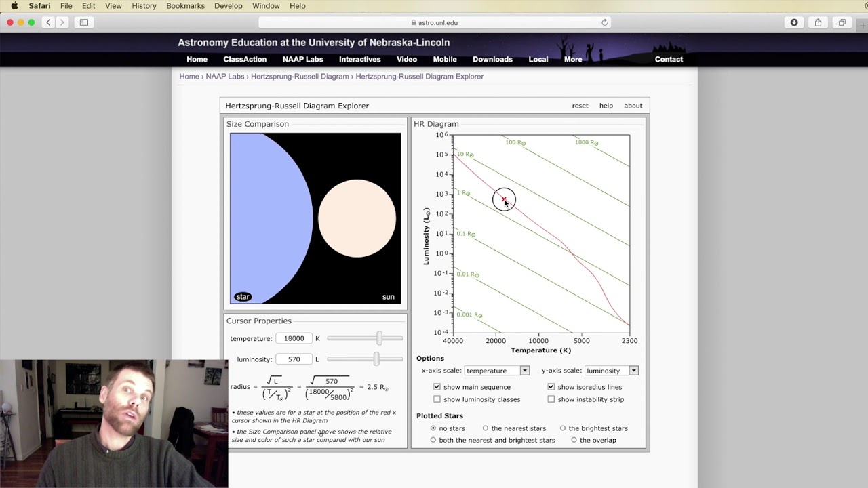Viewport: 868px width, 488px height.
Task: Go to the Home nav tab
Action: (x=197, y=60)
